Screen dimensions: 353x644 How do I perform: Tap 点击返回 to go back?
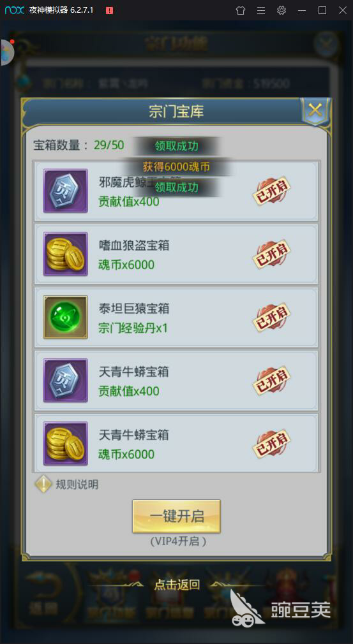177,585
